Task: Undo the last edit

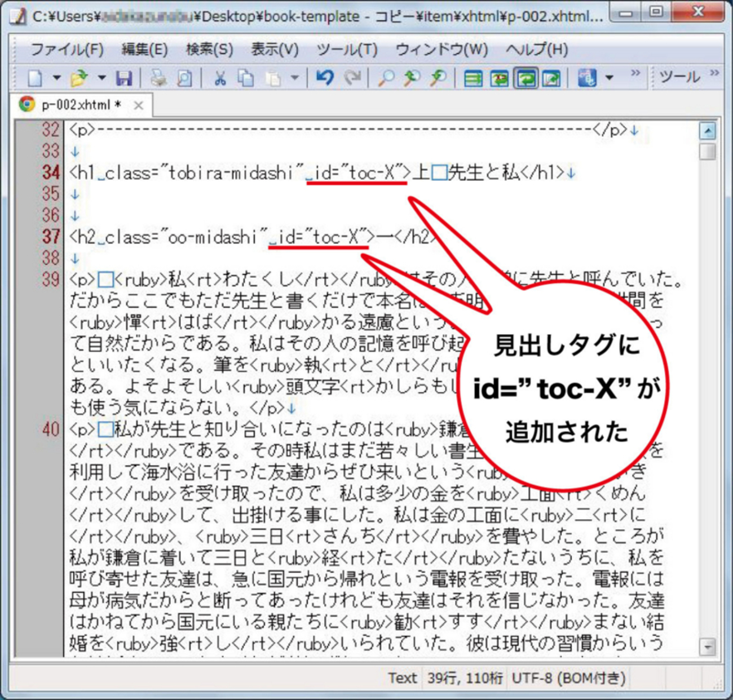Action: coord(325,78)
